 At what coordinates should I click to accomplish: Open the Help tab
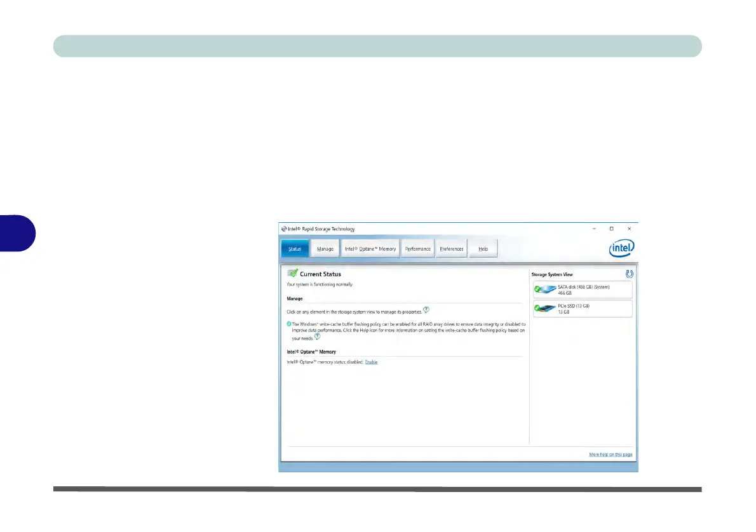[x=483, y=249]
